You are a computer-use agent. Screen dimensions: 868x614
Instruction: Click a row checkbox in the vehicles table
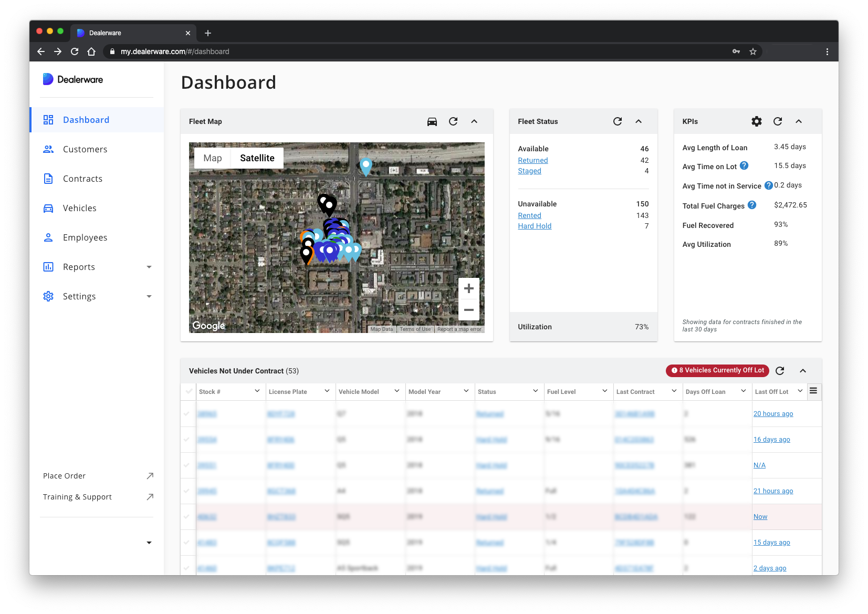187,413
